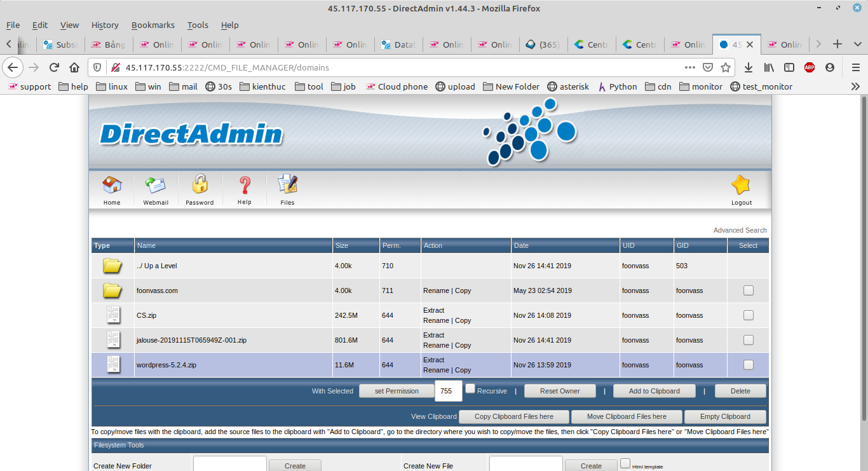Click the foonvass.com folder icon
Screen dimensions: 868x471
tap(112, 290)
